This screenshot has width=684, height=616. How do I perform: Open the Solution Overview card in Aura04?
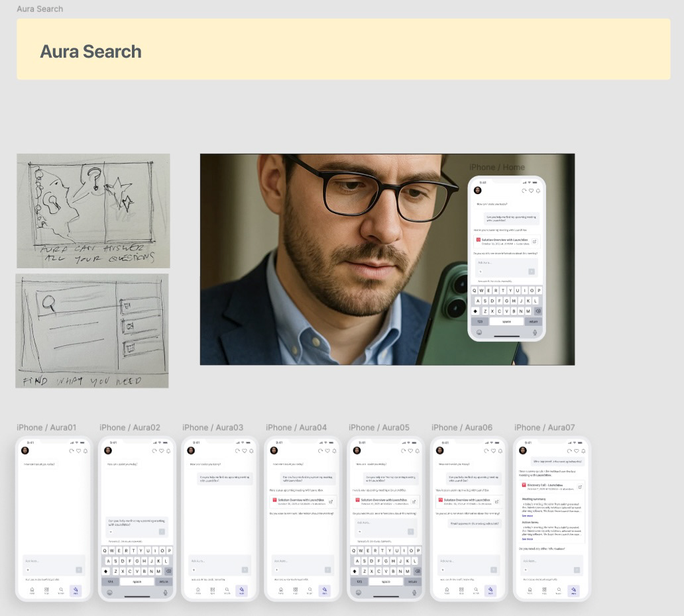coord(303,502)
